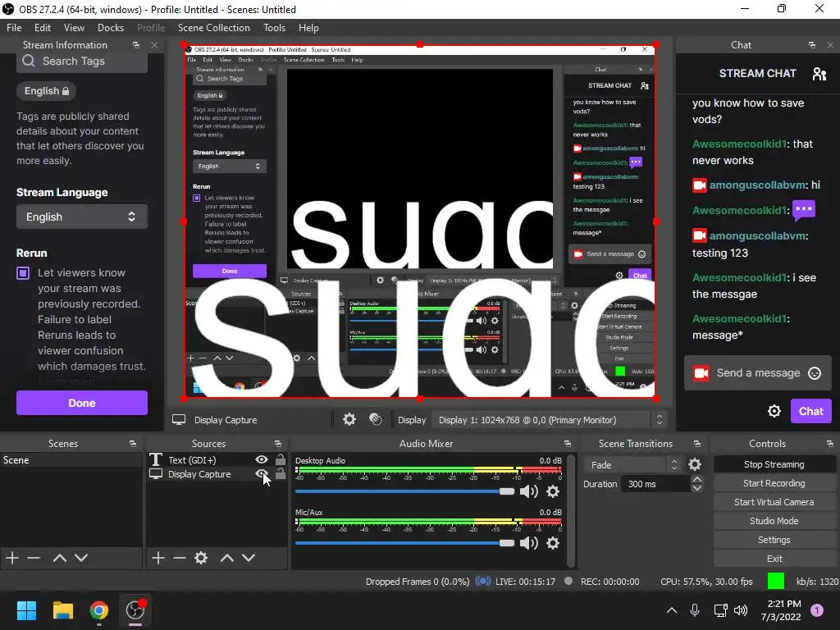Open Display Capture properties gear
Image resolution: width=840 pixels, height=630 pixels.
pos(349,419)
